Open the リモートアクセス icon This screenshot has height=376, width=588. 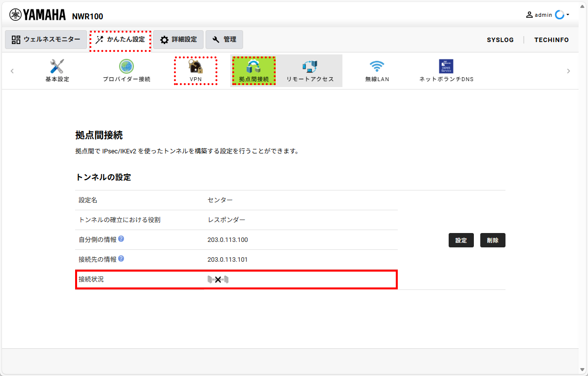point(310,66)
